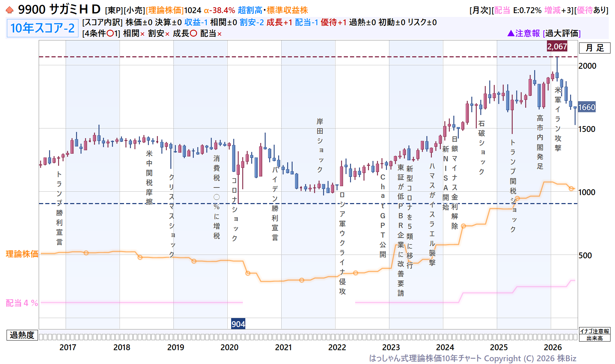This screenshot has width=615, height=364.
Task: Click the 出来高 volume label
Action: point(595,338)
